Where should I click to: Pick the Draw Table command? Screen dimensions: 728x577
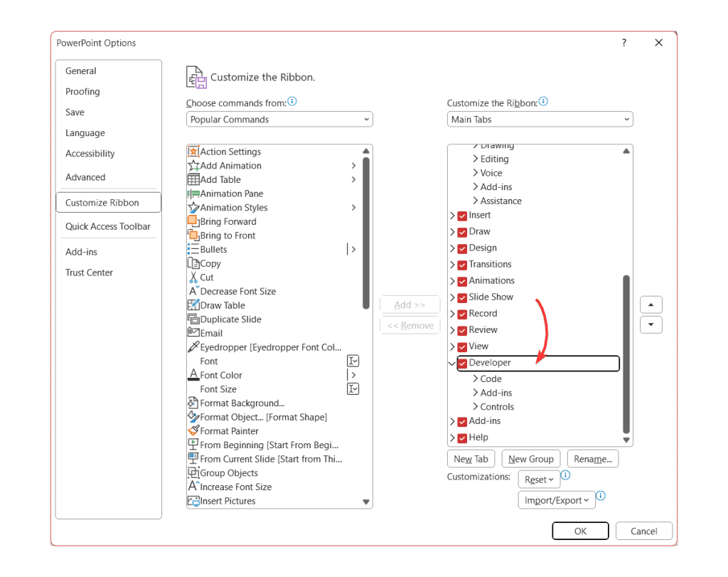coord(223,305)
